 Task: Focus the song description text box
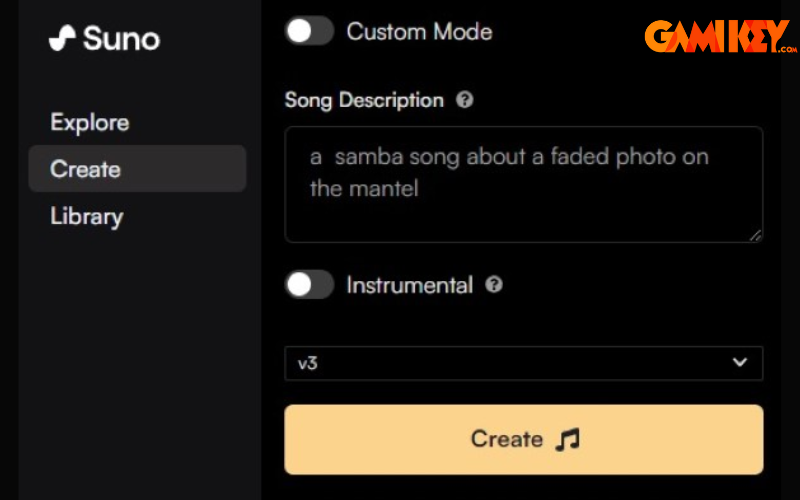(523, 184)
